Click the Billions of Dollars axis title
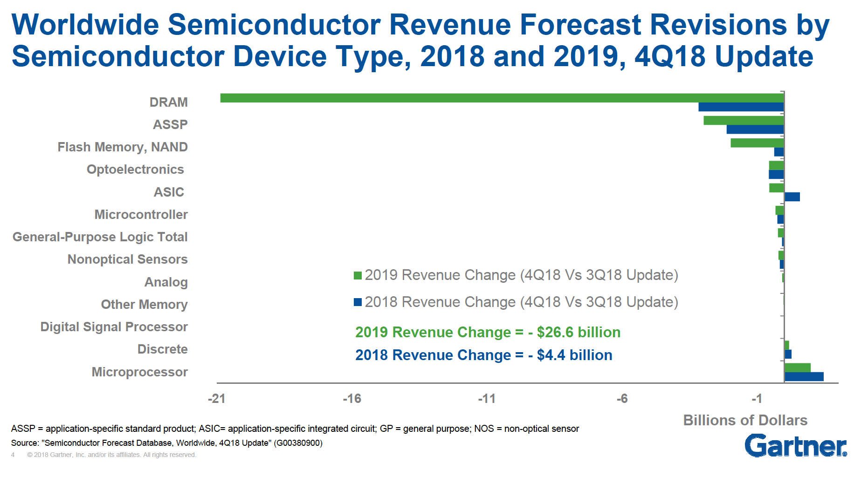 pyautogui.click(x=745, y=420)
